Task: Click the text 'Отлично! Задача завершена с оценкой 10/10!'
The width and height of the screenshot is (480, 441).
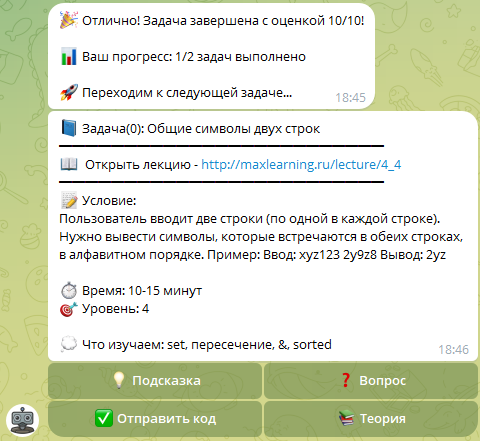Action: point(223,21)
